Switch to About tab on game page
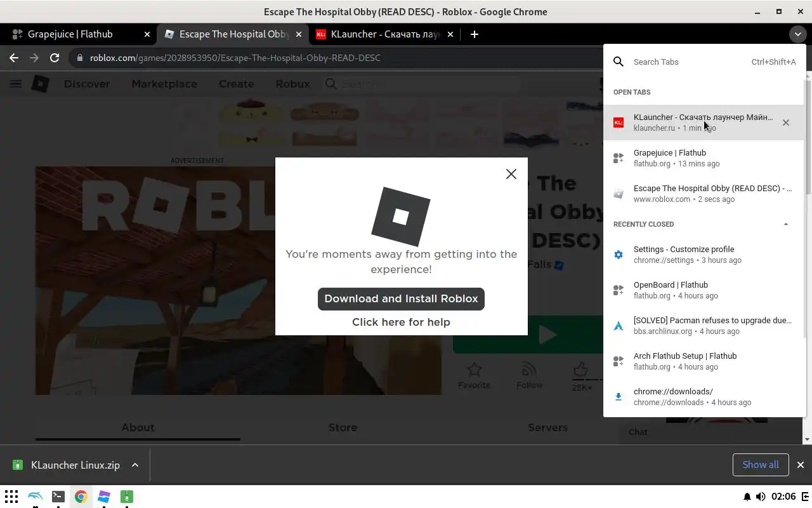 pyautogui.click(x=138, y=427)
